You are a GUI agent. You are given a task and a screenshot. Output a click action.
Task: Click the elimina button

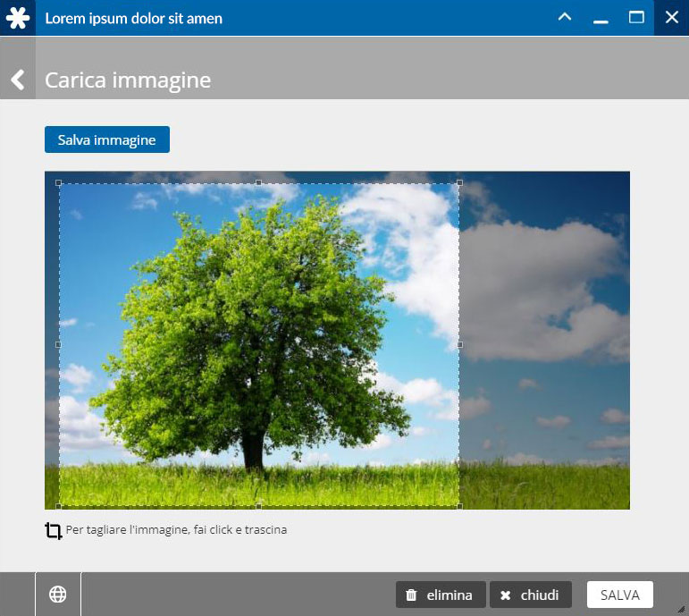[x=441, y=595]
